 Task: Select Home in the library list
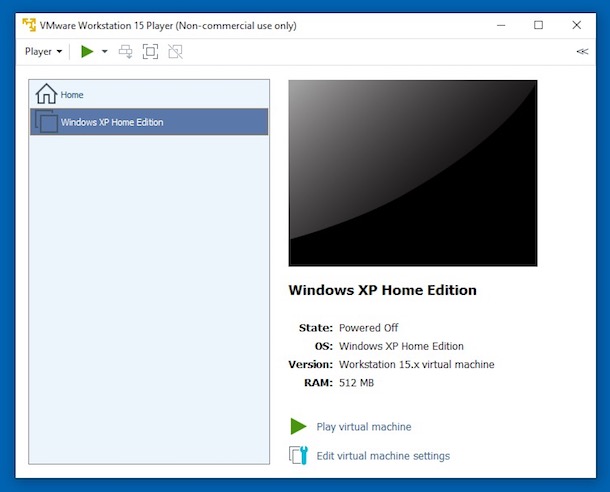coord(149,95)
